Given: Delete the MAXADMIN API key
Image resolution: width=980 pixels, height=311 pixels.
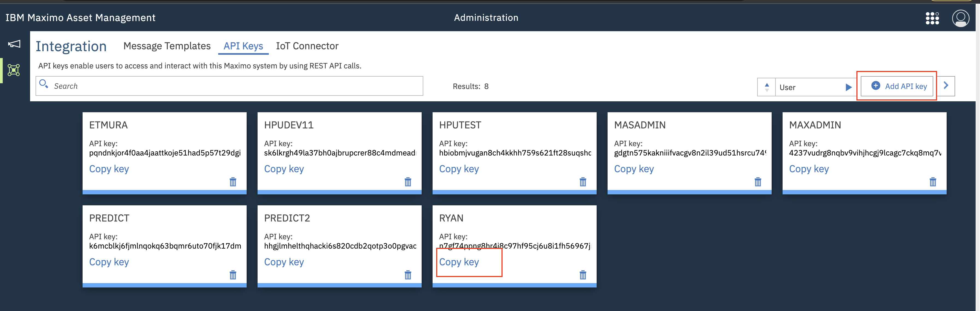Looking at the screenshot, I should pyautogui.click(x=933, y=182).
